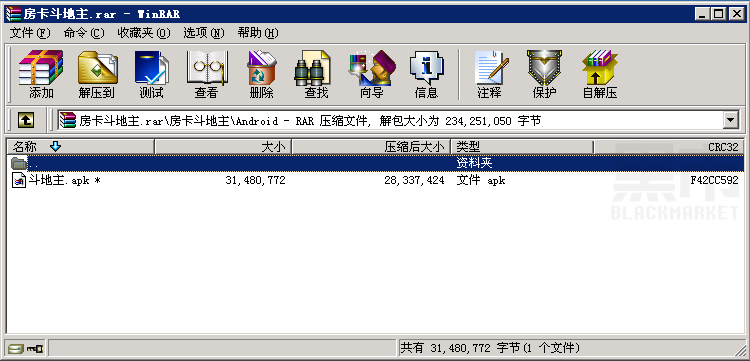Select the parent folder '..' row
The height and width of the screenshot is (361, 750).
375,163
